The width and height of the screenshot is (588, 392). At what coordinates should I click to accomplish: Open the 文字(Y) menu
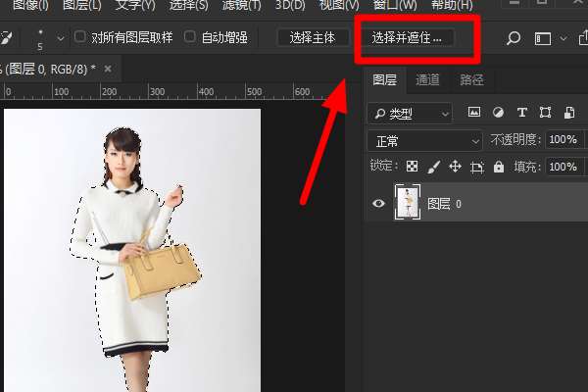(x=135, y=5)
